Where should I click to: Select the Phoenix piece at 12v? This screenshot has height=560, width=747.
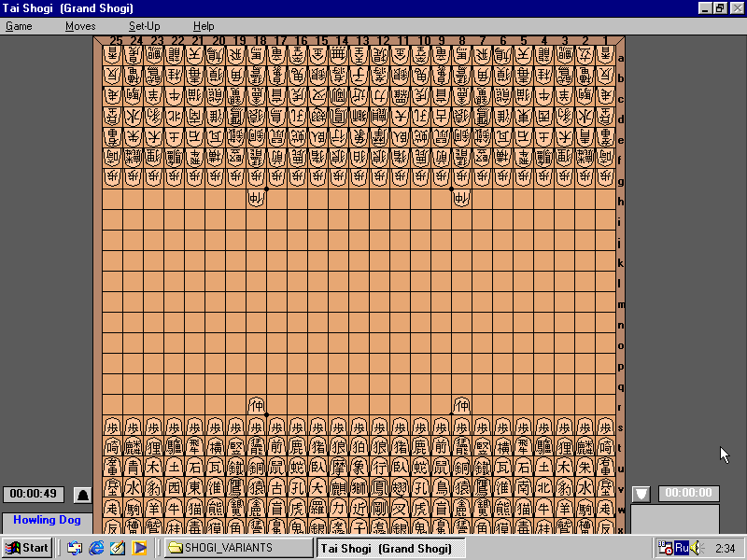[x=380, y=488]
